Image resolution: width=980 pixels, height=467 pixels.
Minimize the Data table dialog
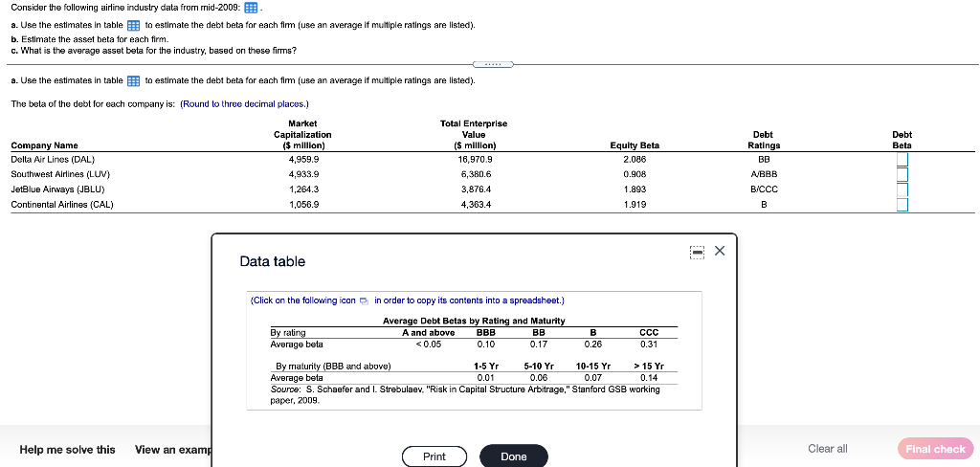[x=697, y=252]
